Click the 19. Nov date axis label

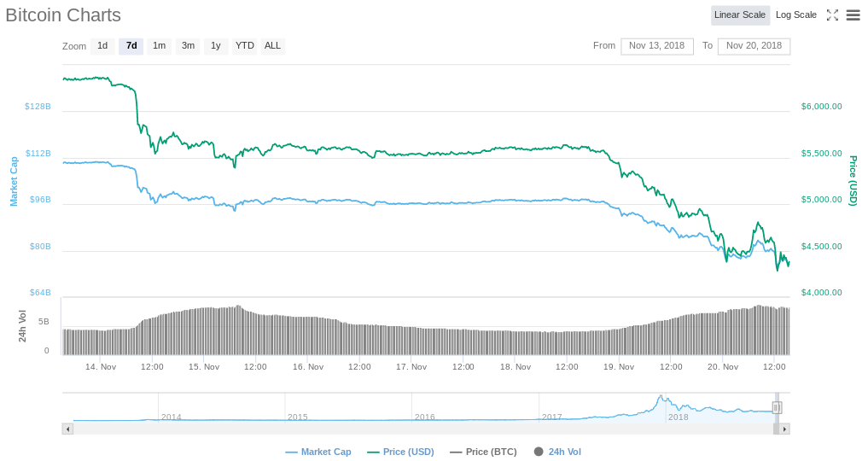[619, 367]
